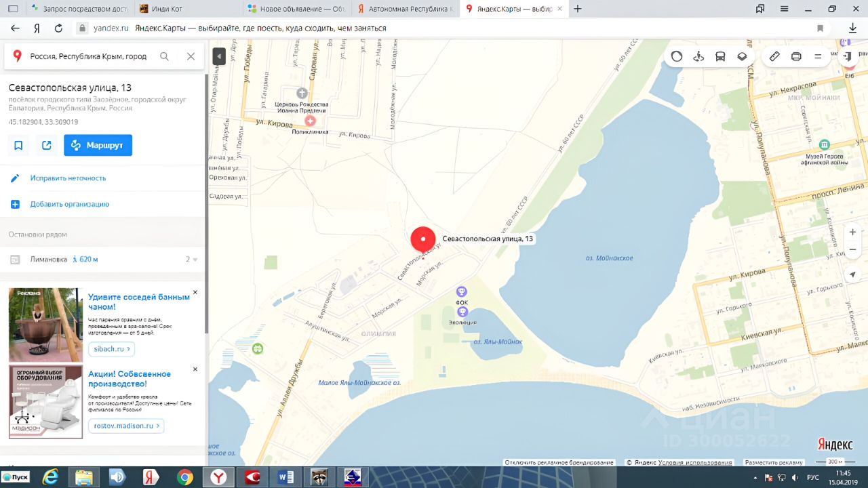
Task: Open browser bookmarks collection icon
Action: 760,9
